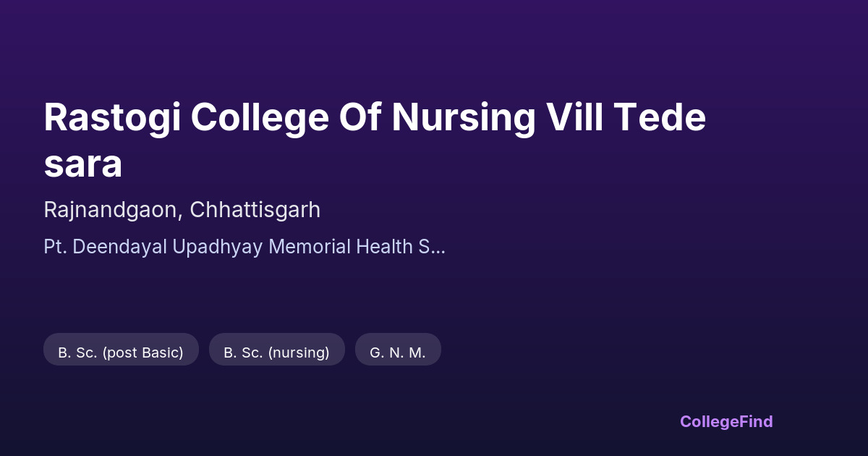Click the CollegeFind brand logo text
Viewport: 868px width, 456px height.
(x=726, y=421)
